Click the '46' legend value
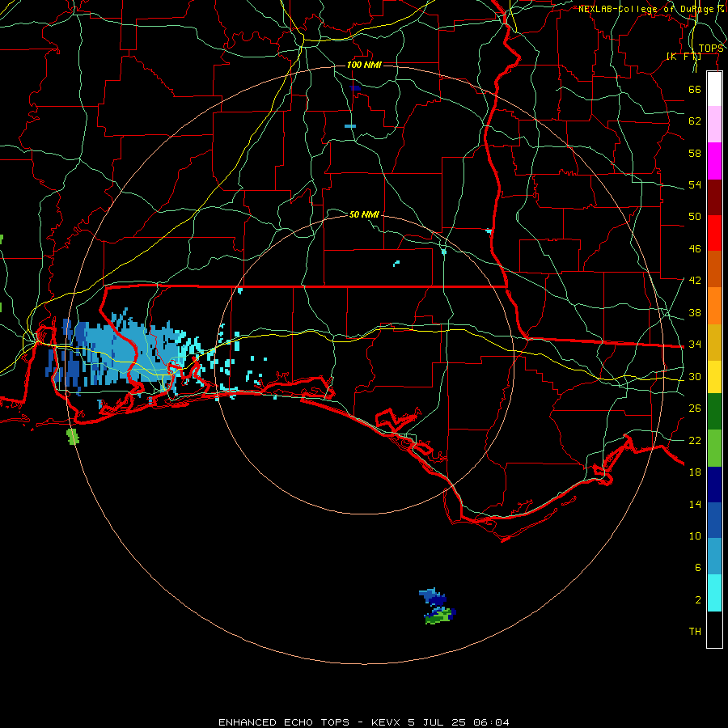This screenshot has width=728, height=728. (695, 249)
